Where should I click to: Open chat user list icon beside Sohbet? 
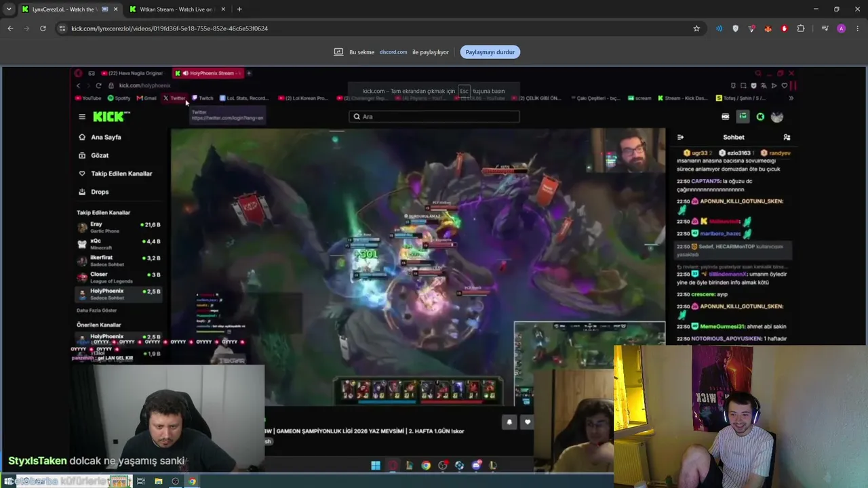(x=787, y=137)
